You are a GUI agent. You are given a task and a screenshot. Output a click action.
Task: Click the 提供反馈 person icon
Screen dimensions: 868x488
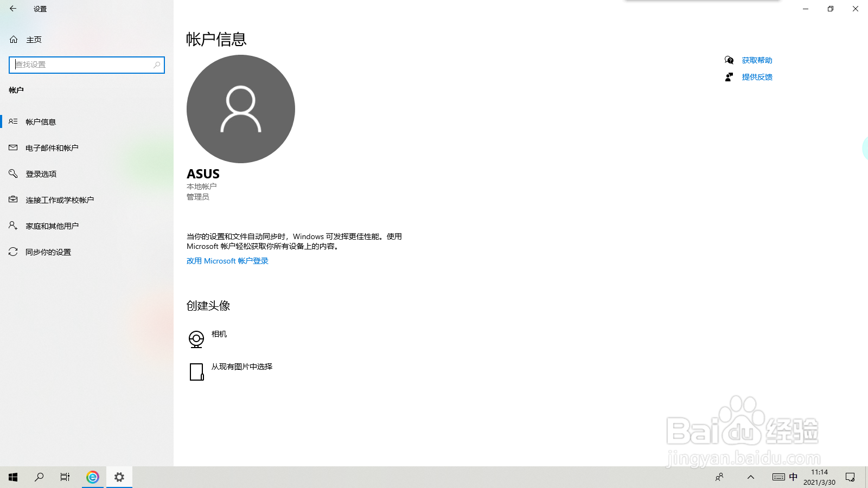click(x=729, y=77)
